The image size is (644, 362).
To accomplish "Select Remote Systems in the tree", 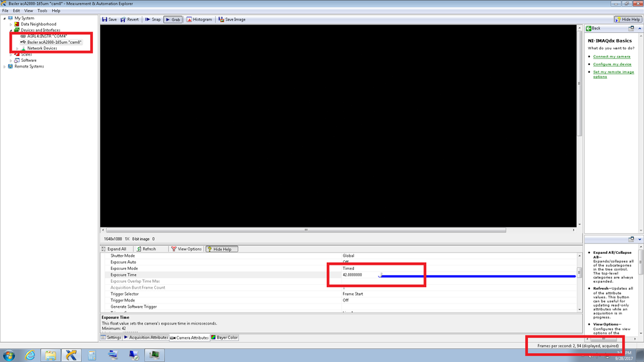I will coord(29,66).
